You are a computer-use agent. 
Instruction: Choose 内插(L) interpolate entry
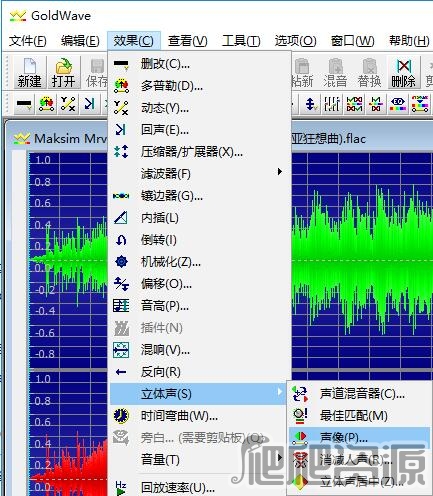coord(200,218)
